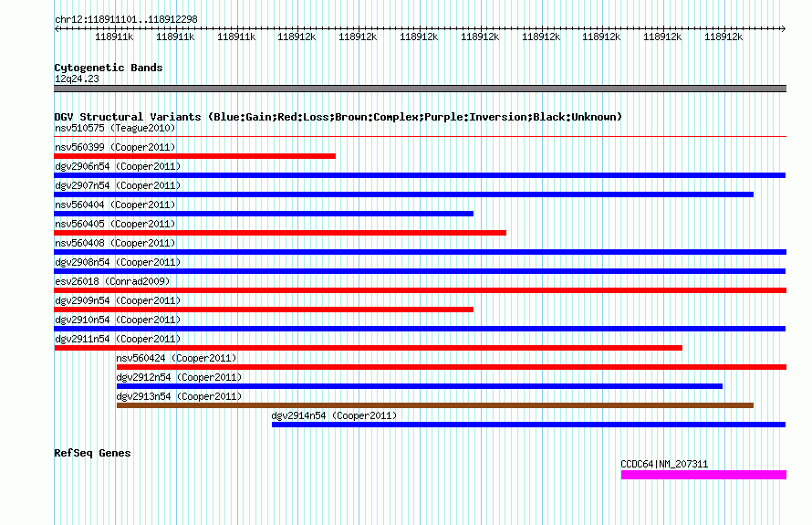The image size is (812, 525).
Task: Select the red dgv2909n54 loss bar
Action: (x=264, y=310)
